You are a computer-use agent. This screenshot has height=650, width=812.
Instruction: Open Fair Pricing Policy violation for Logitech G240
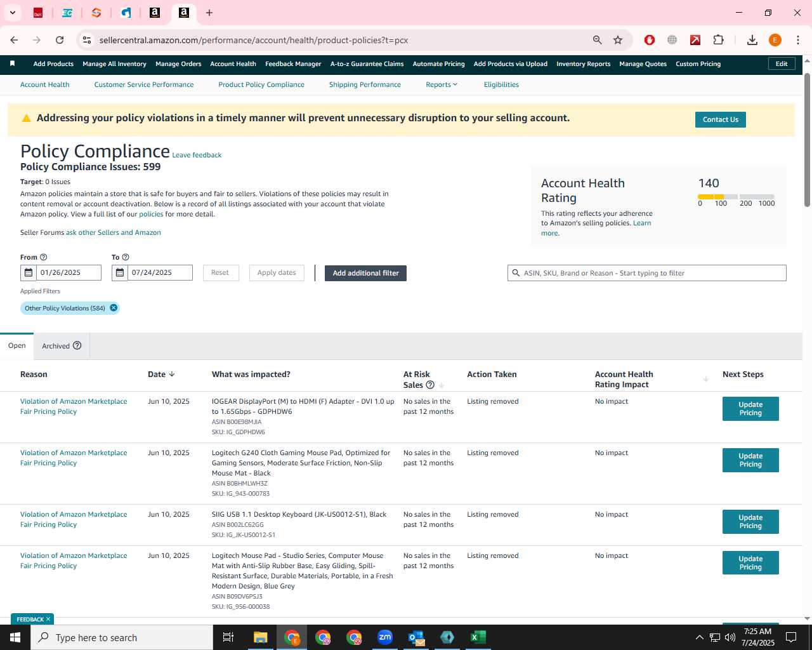click(74, 458)
